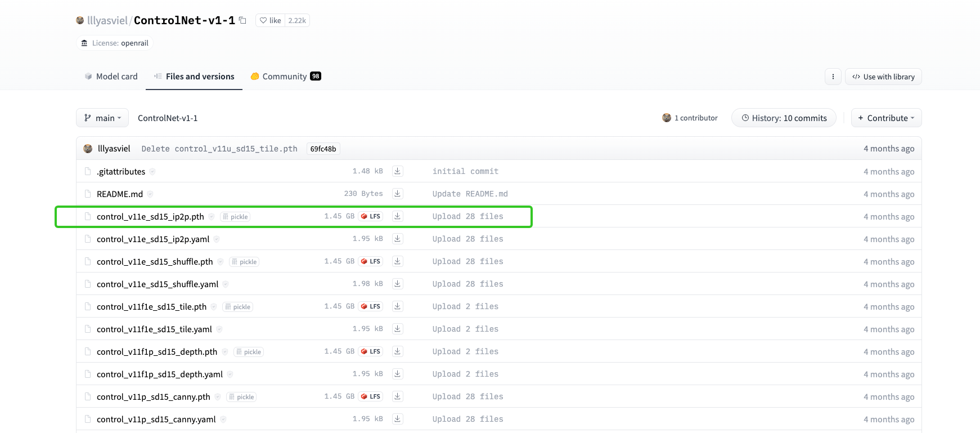View History: 10 commits
Screen dimensions: 980x433
[784, 118]
